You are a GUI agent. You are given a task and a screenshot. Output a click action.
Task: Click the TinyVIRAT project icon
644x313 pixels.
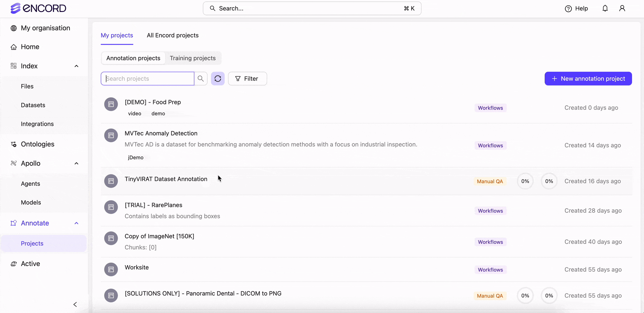111,181
